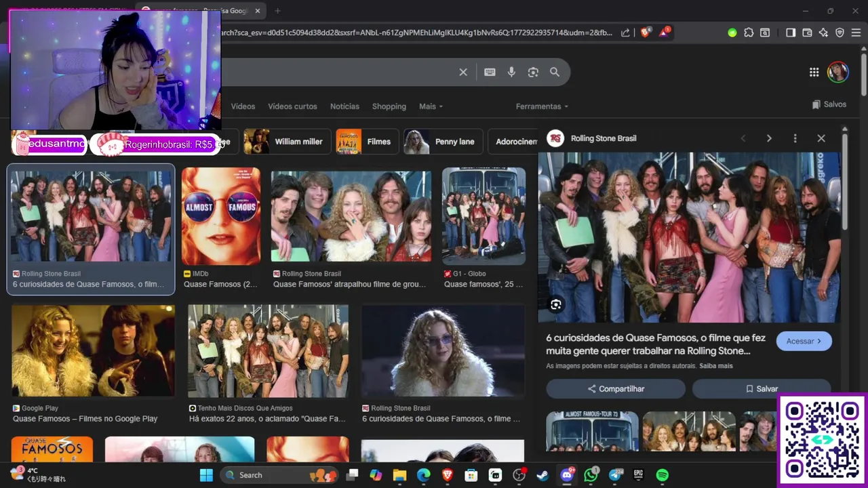This screenshot has height=488, width=868.
Task: Click the Compartilhar button
Action: pyautogui.click(x=616, y=389)
